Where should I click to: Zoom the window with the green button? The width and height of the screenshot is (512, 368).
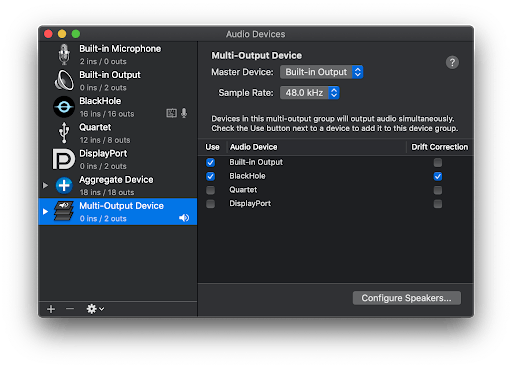pos(76,34)
